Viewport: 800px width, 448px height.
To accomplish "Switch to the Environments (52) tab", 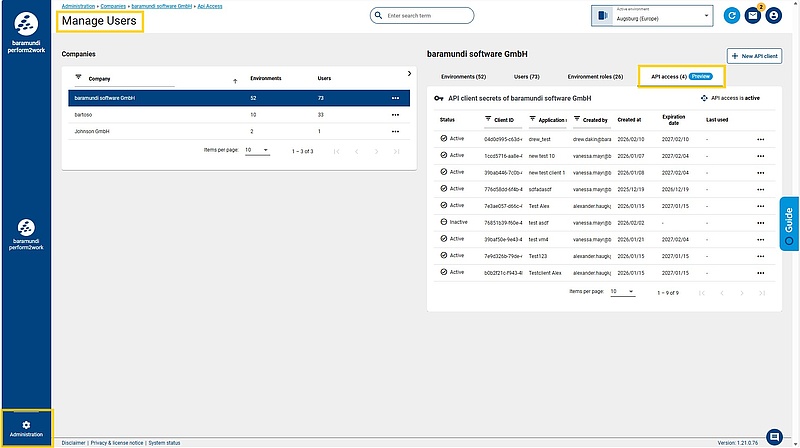I will (x=463, y=76).
